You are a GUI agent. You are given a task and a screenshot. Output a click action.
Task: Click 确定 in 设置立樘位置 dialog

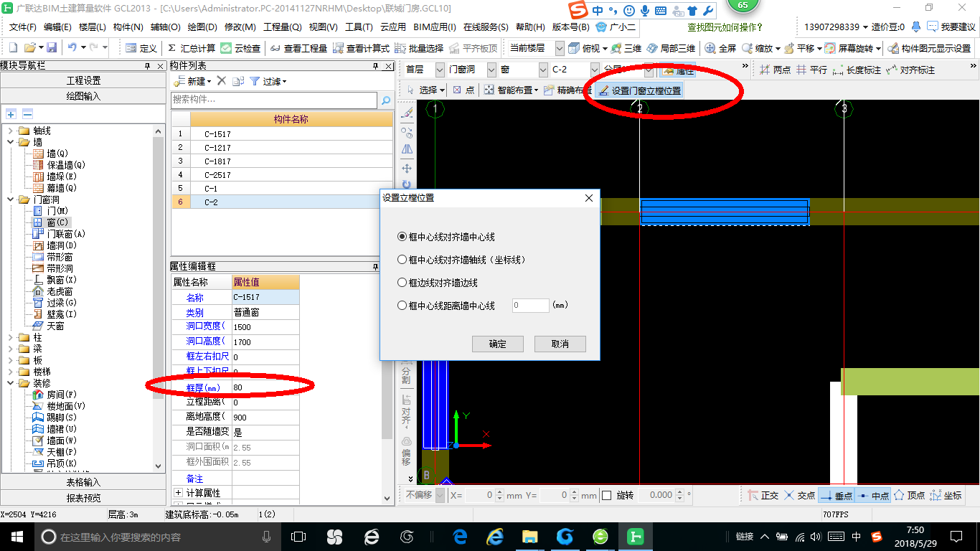tap(498, 344)
